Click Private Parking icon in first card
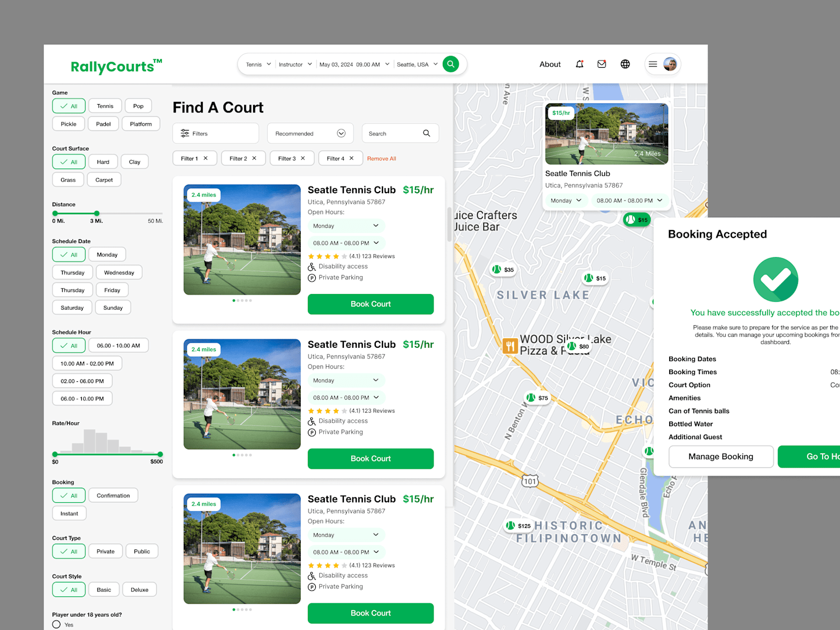Viewport: 840px width, 630px height. [312, 278]
